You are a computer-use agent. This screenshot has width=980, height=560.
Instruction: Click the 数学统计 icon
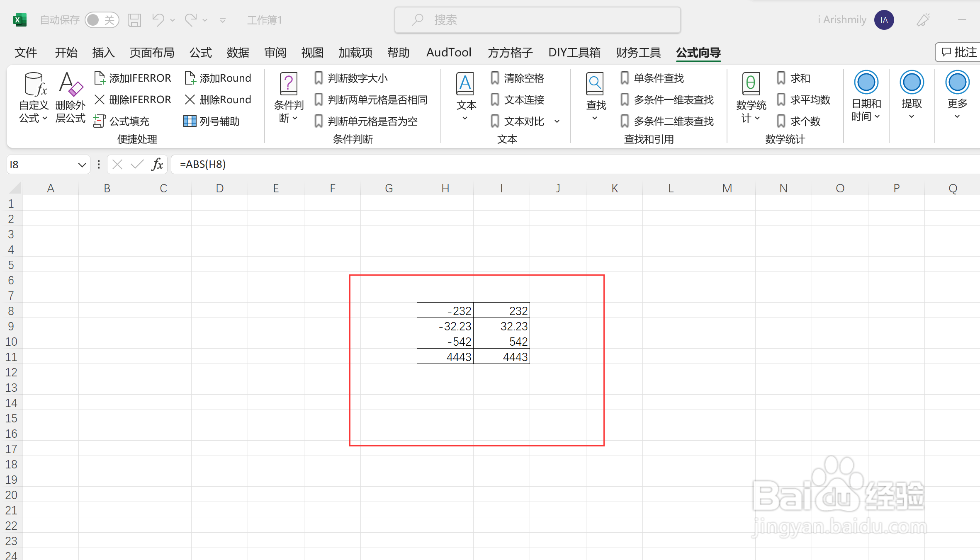(751, 84)
